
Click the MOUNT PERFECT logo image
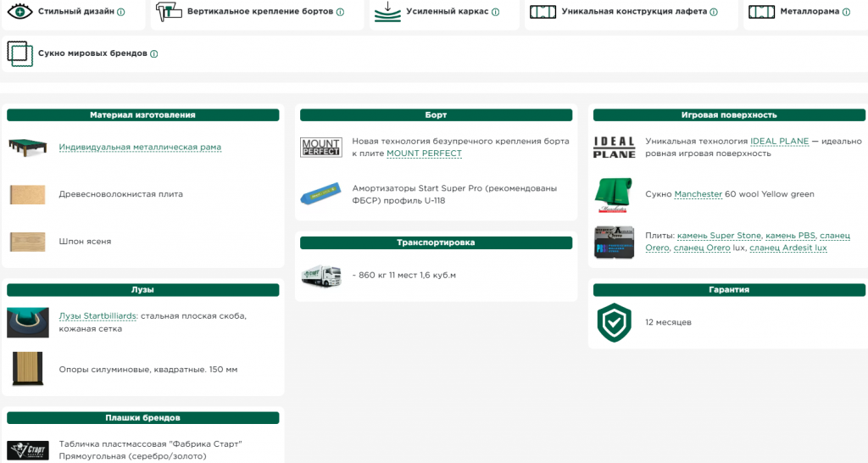tap(321, 148)
